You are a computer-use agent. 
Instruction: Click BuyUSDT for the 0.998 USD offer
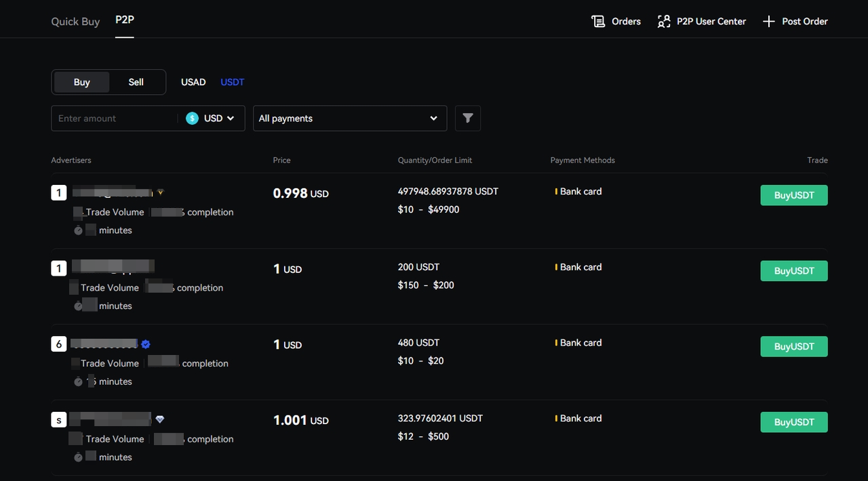(x=794, y=195)
